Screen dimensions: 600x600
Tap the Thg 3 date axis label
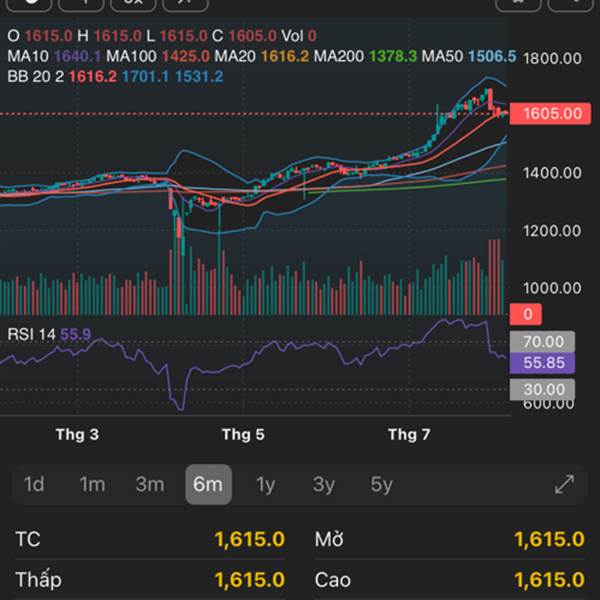(77, 435)
